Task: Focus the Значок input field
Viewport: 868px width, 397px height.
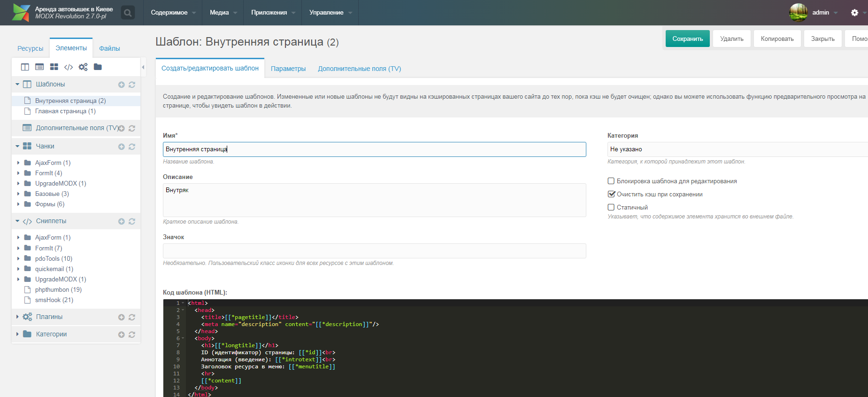Action: pyautogui.click(x=375, y=251)
